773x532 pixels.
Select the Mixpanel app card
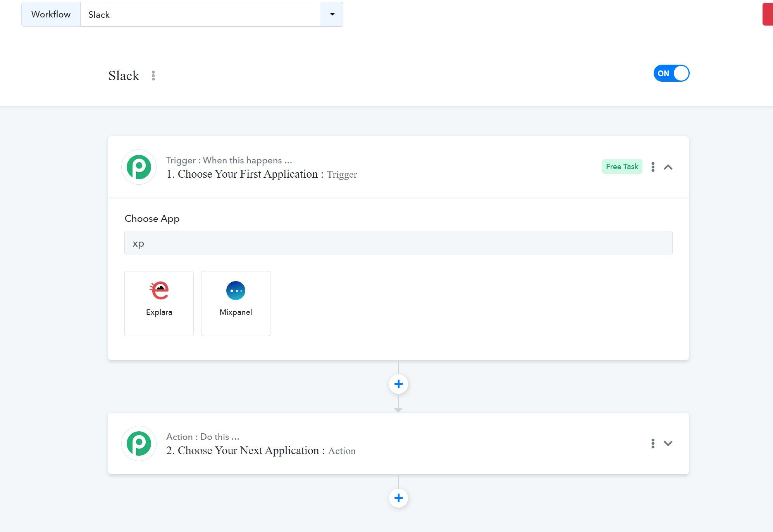pos(236,303)
